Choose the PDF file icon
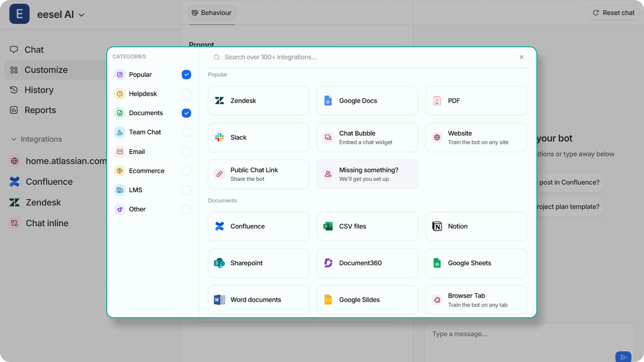This screenshot has width=644, height=362. [437, 101]
